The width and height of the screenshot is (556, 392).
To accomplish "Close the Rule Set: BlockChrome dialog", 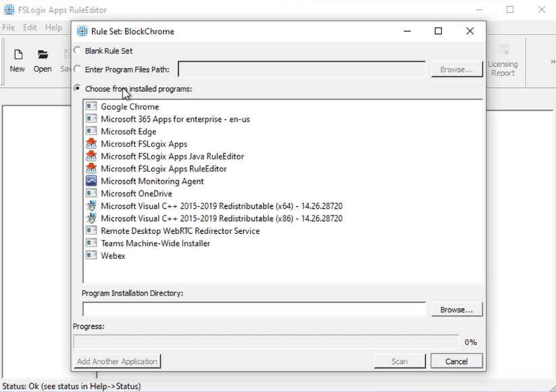I will pos(470,31).
